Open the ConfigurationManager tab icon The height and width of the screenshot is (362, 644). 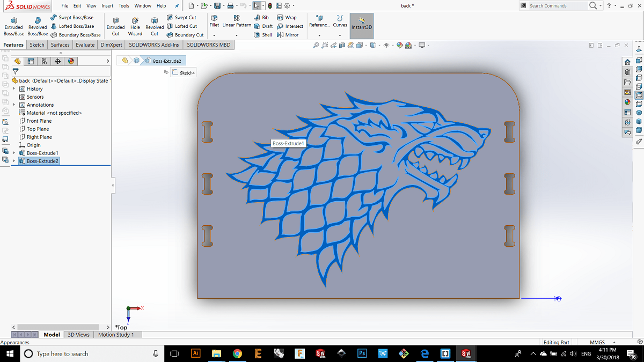(45, 61)
